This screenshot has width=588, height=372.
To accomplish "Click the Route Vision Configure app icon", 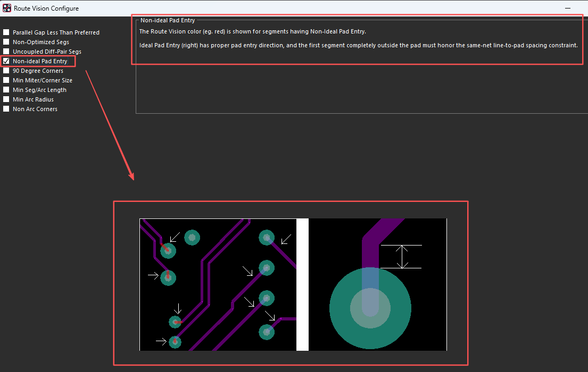I will pos(7,8).
